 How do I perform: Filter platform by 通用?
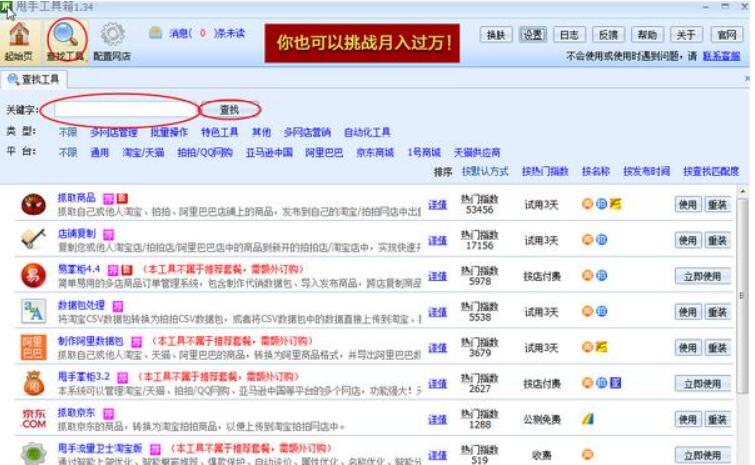[100, 153]
